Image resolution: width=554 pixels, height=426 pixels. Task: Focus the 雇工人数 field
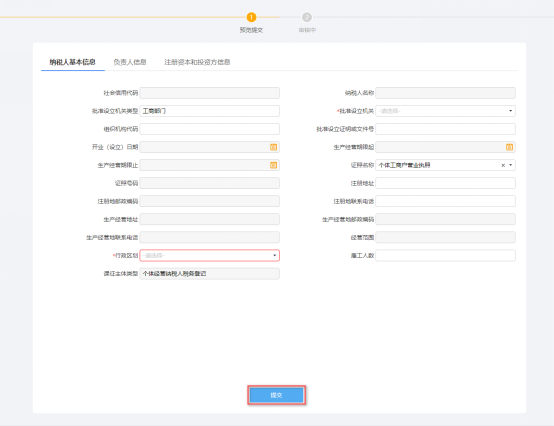pyautogui.click(x=445, y=255)
